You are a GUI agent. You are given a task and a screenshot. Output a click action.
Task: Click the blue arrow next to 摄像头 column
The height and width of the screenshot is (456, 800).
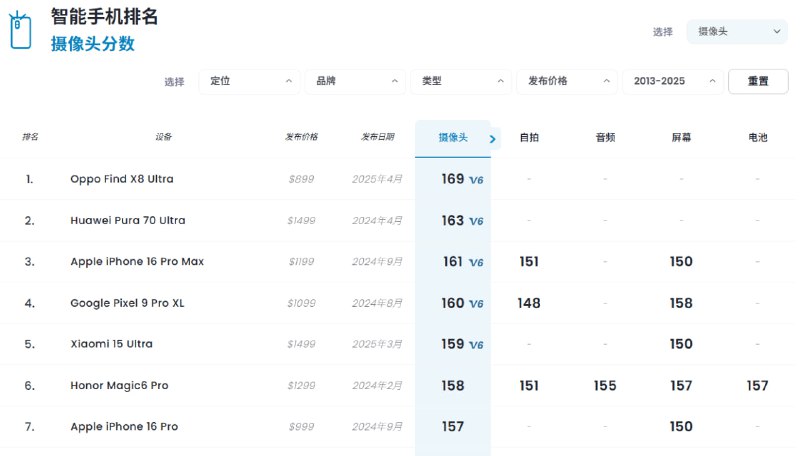pyautogui.click(x=492, y=139)
